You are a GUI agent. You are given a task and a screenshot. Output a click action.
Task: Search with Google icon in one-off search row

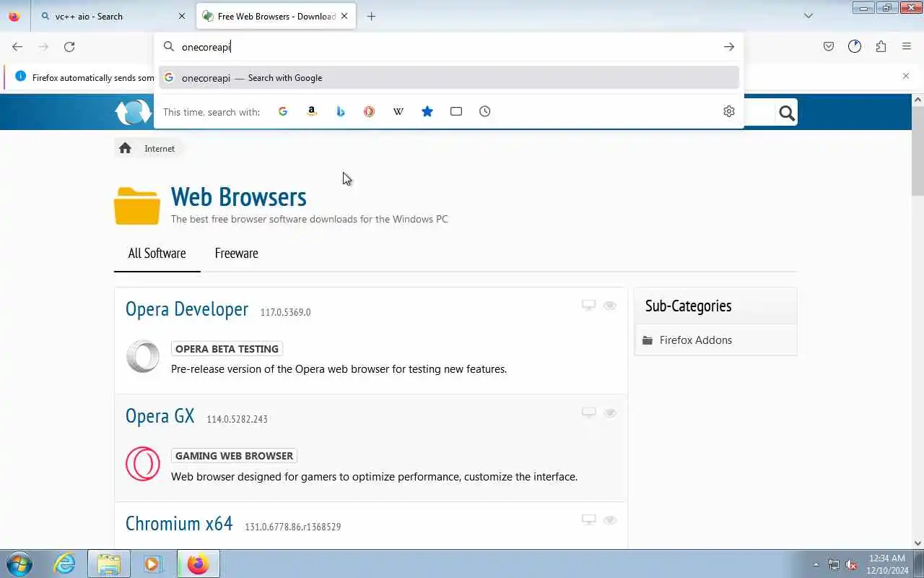[x=283, y=111]
